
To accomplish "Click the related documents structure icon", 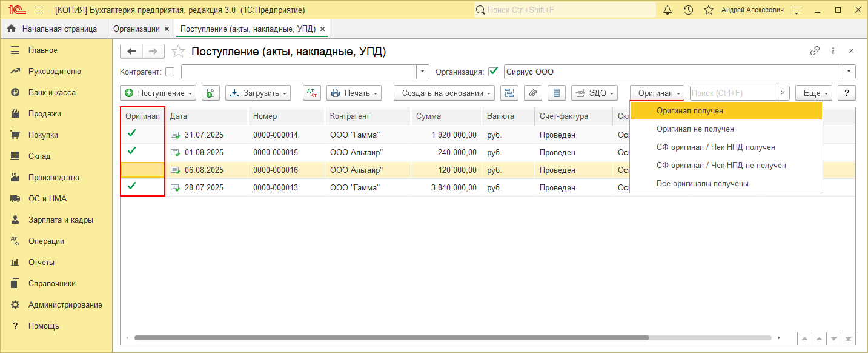I will [509, 93].
